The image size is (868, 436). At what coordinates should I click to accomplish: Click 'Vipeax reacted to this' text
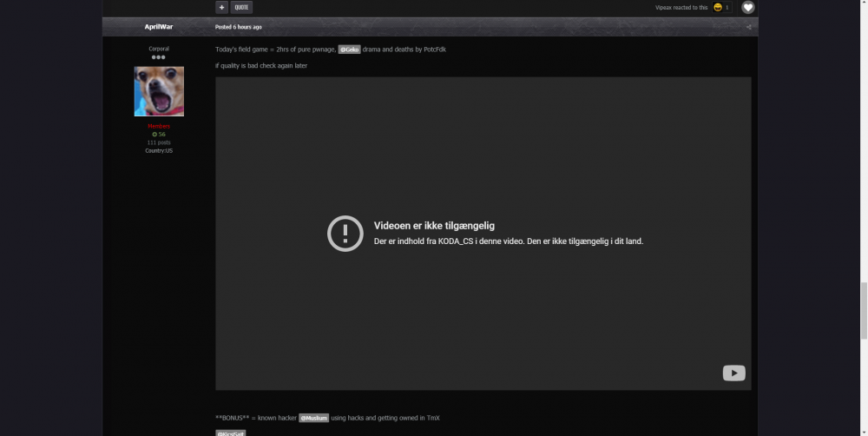pos(681,8)
